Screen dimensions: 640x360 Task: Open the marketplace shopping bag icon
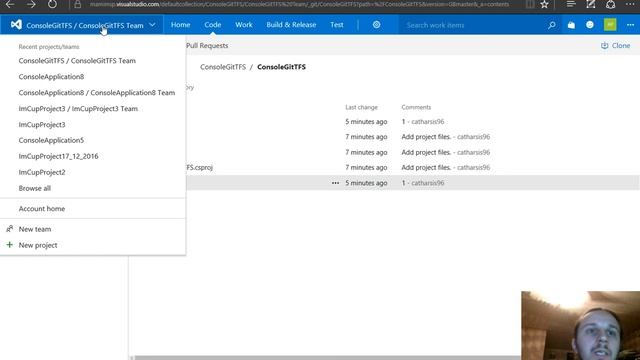(571, 25)
